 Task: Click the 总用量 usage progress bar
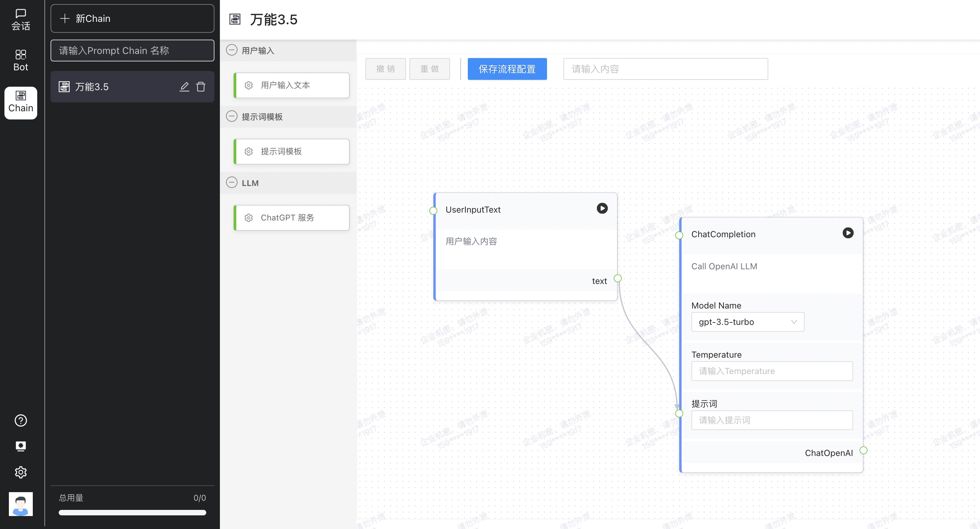tap(132, 513)
